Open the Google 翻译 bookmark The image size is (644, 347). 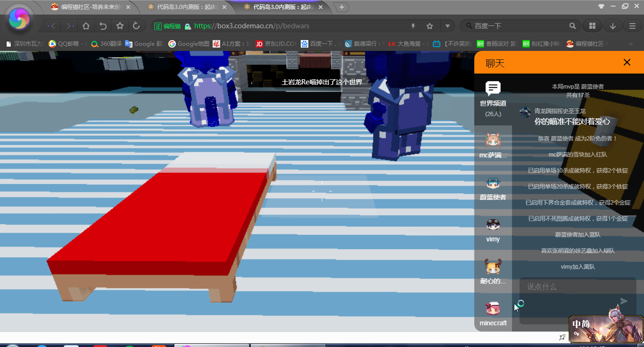point(144,44)
